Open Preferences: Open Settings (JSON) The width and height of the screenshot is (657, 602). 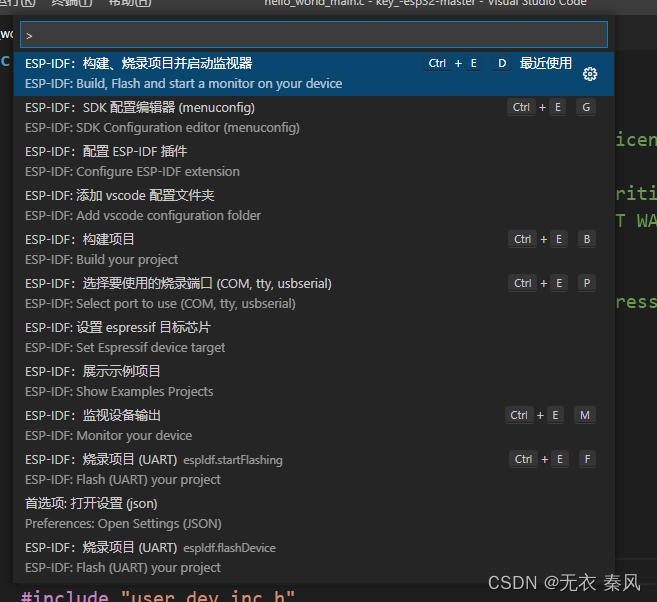314,514
